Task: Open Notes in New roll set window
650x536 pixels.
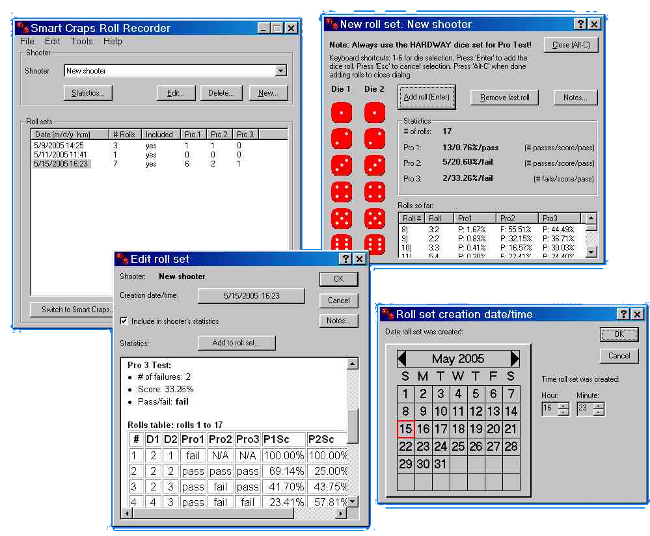Action: 575,97
